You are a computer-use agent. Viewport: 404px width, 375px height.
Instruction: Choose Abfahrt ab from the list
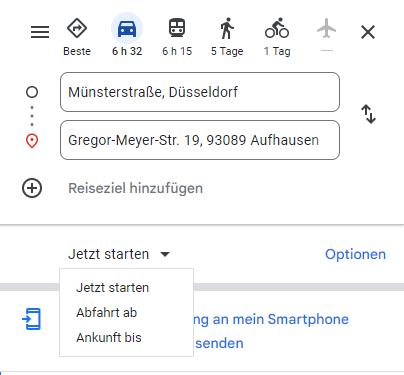coord(107,313)
